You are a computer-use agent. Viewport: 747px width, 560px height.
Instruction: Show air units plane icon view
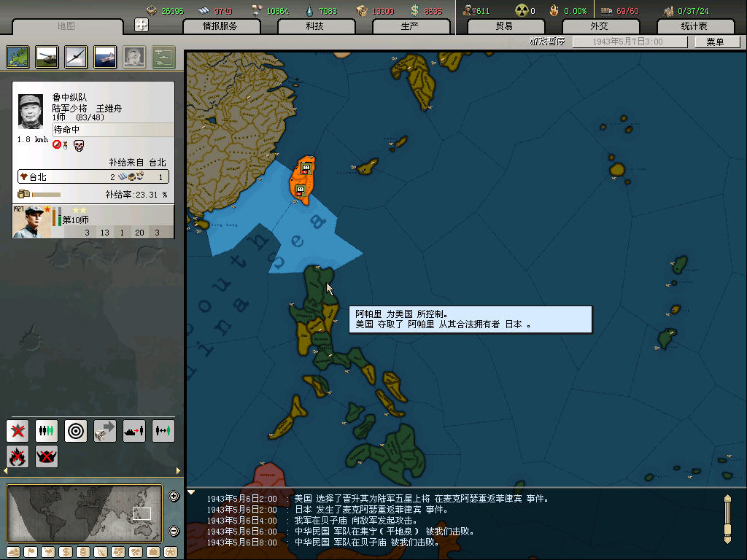pos(76,57)
